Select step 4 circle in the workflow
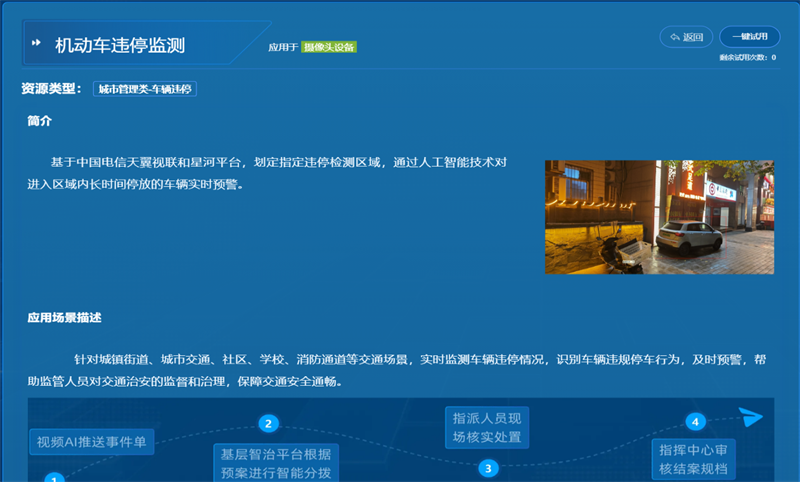800x482 pixels. tap(696, 421)
